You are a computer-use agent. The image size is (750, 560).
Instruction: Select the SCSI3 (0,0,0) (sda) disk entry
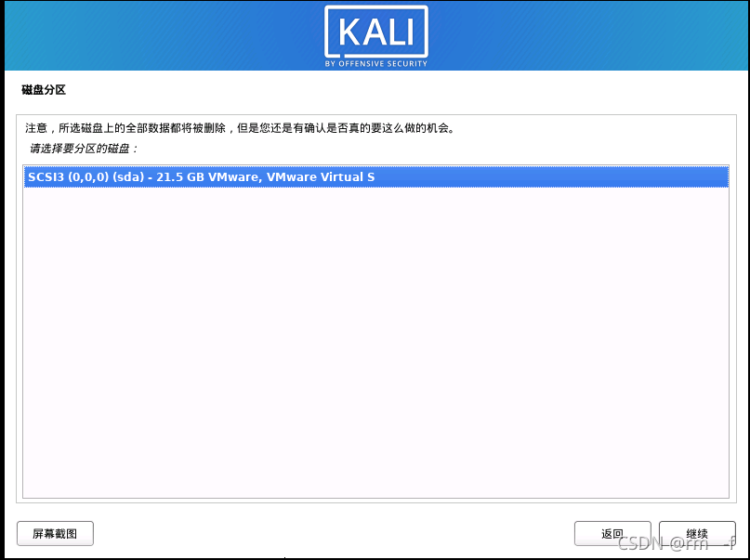click(x=376, y=176)
